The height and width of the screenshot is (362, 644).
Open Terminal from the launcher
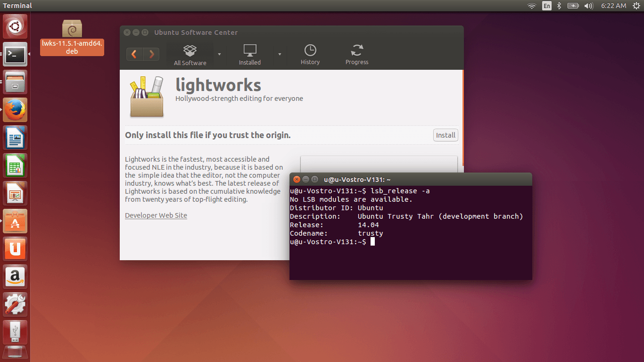click(x=15, y=54)
